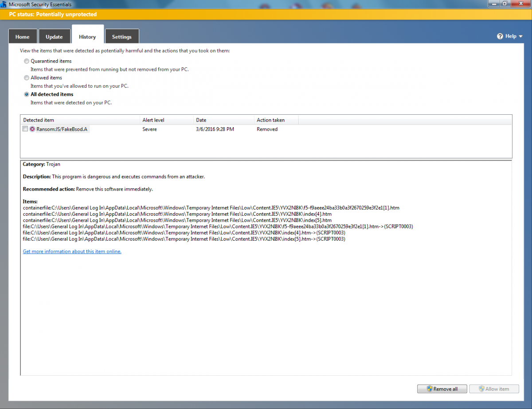The height and width of the screenshot is (409, 532).
Task: Click the Remove all button
Action: [442, 389]
